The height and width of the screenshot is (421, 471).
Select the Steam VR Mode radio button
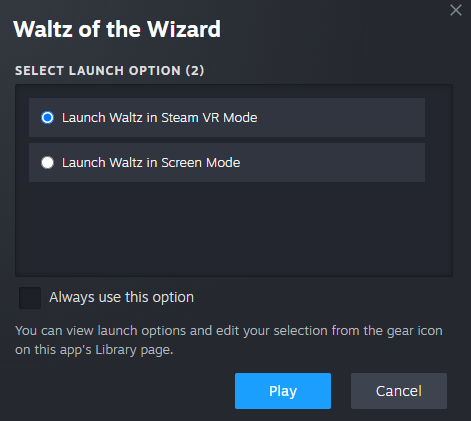pyautogui.click(x=47, y=117)
